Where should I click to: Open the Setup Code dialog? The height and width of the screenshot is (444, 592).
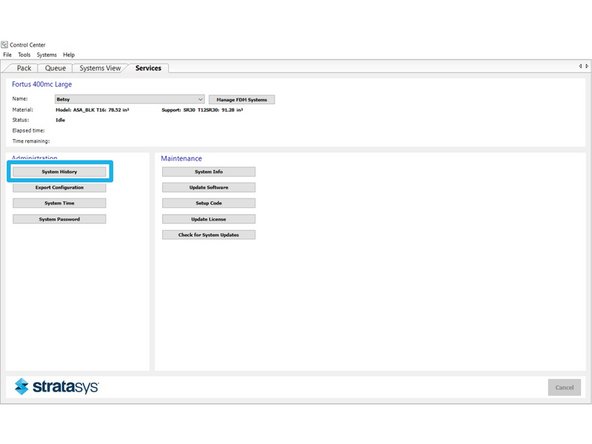tap(209, 203)
